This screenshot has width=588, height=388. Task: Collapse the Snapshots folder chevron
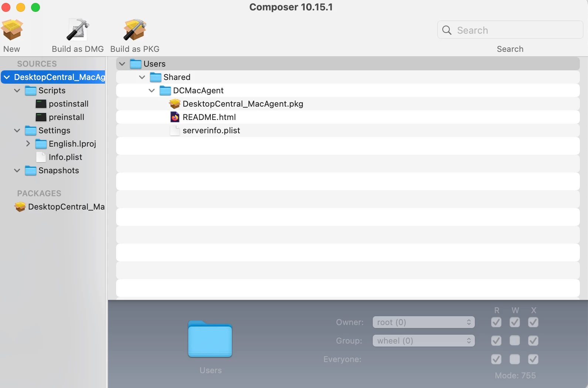(x=17, y=170)
